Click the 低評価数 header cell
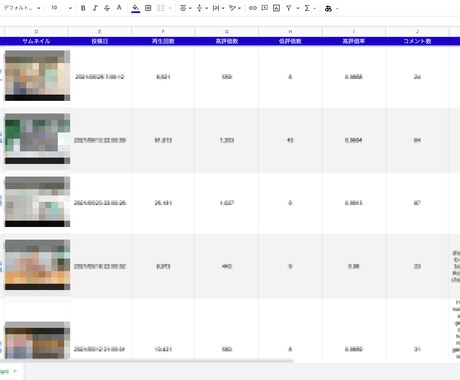Screen dimensions: 460x380 pos(290,41)
